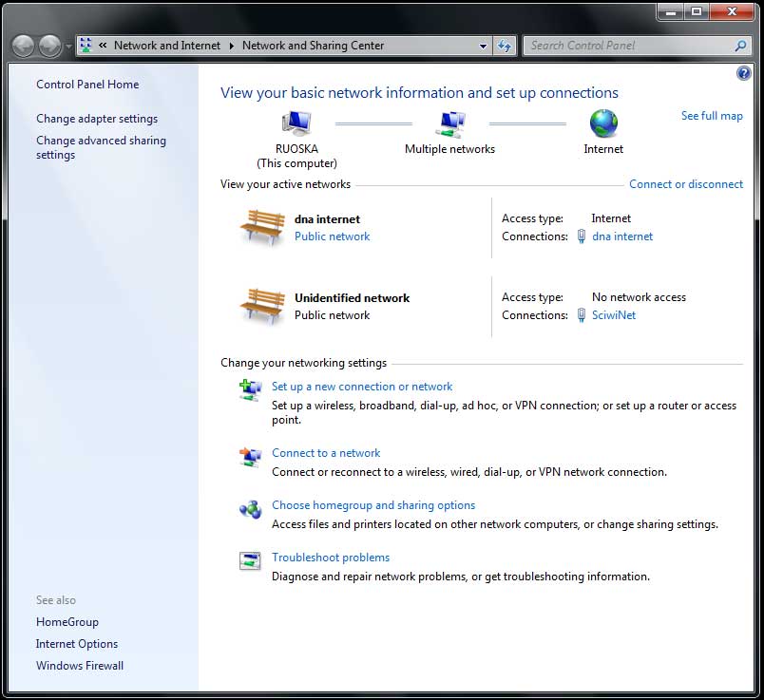Click the refresh icon beside address bar
The height and width of the screenshot is (700, 764).
point(505,46)
